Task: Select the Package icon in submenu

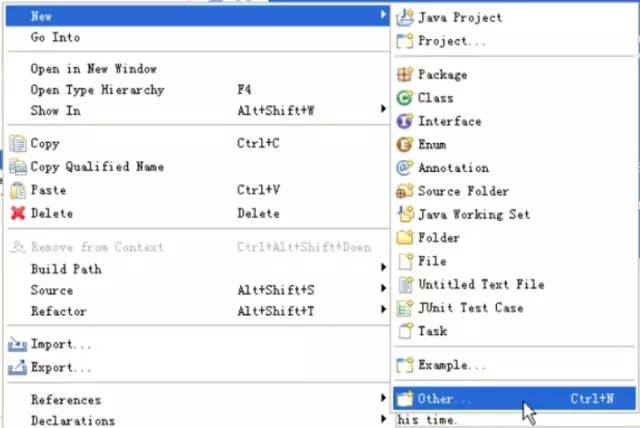Action: [405, 75]
